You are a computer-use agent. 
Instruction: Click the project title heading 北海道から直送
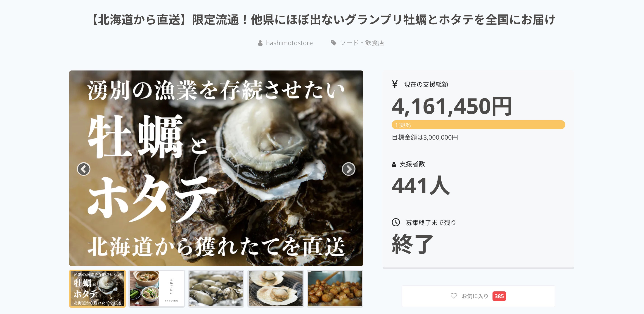[x=322, y=19]
